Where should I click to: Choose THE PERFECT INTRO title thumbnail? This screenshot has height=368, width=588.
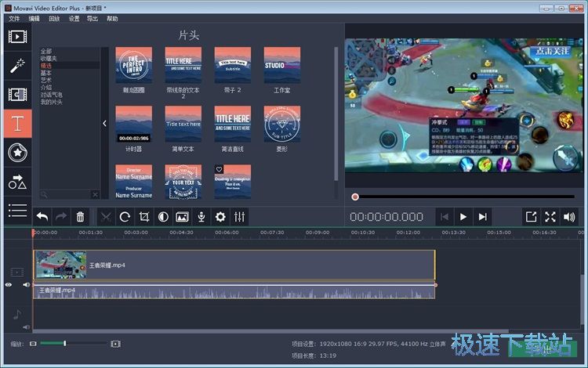(x=134, y=65)
